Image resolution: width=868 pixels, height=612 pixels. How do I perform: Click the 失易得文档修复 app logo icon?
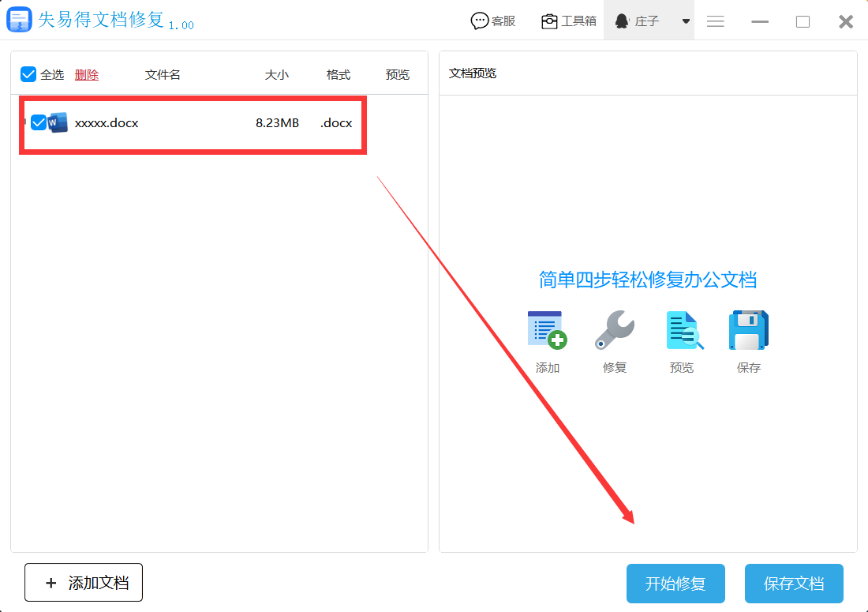(20, 20)
